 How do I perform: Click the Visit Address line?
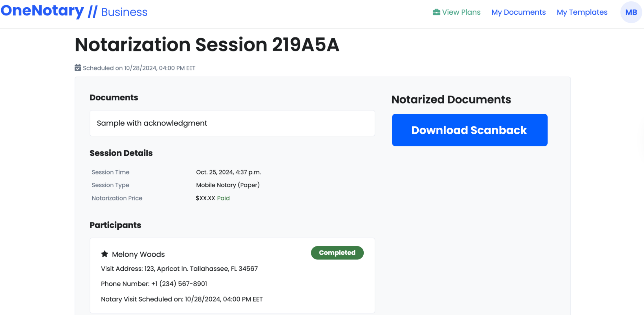179,269
